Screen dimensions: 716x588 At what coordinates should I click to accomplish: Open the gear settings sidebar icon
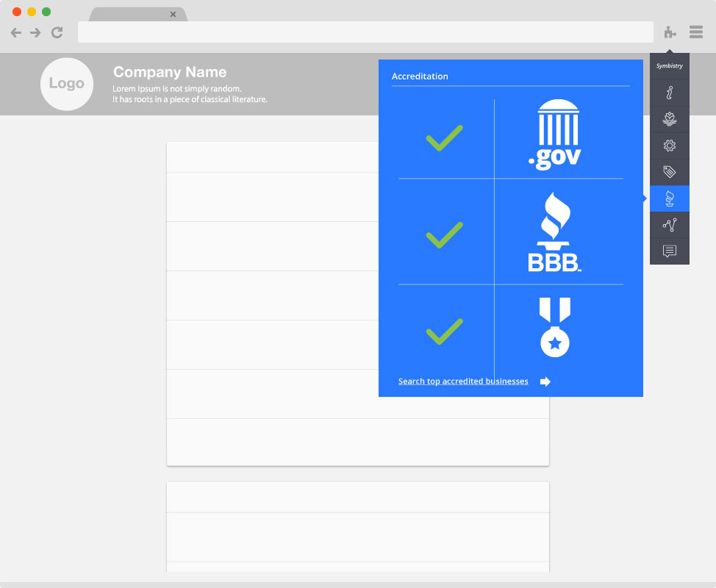click(x=670, y=146)
